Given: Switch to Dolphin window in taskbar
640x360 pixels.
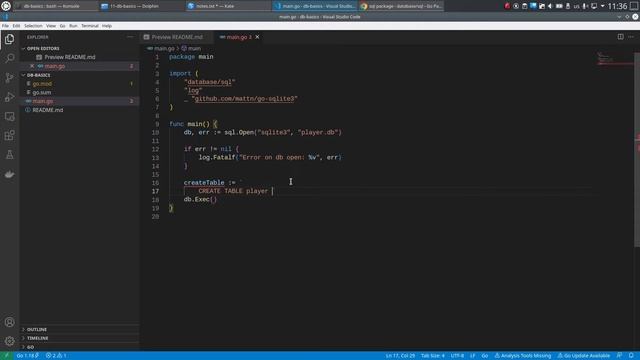Looking at the screenshot, I should pos(141,6).
